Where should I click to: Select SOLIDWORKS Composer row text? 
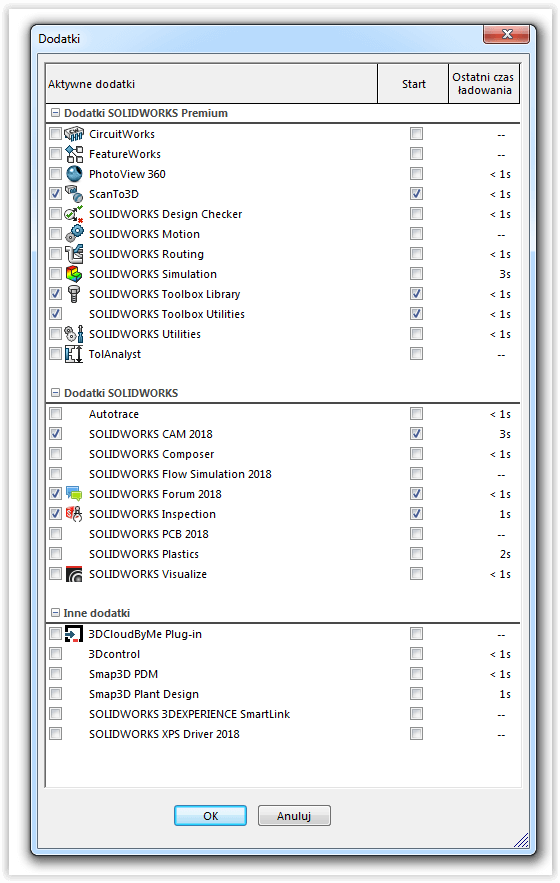point(152,454)
